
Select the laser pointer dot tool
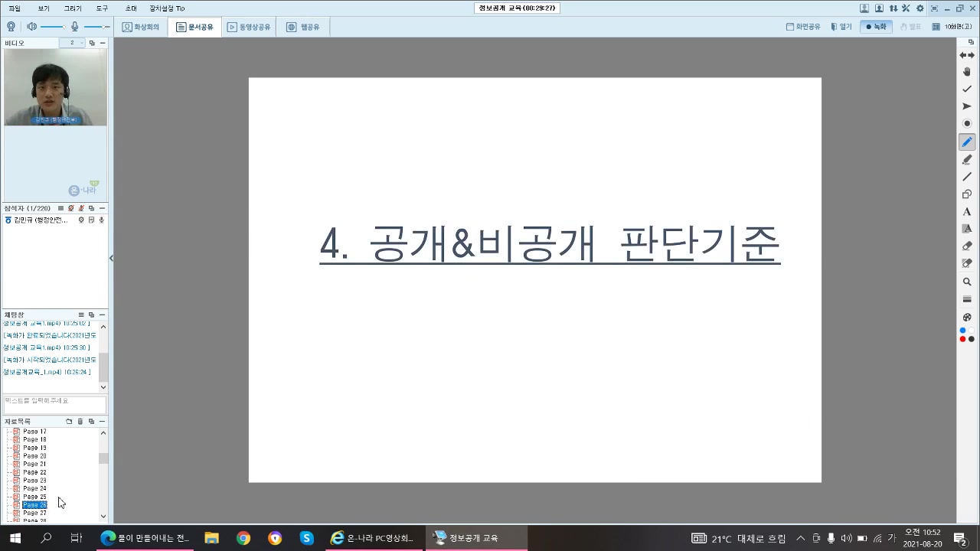click(967, 124)
